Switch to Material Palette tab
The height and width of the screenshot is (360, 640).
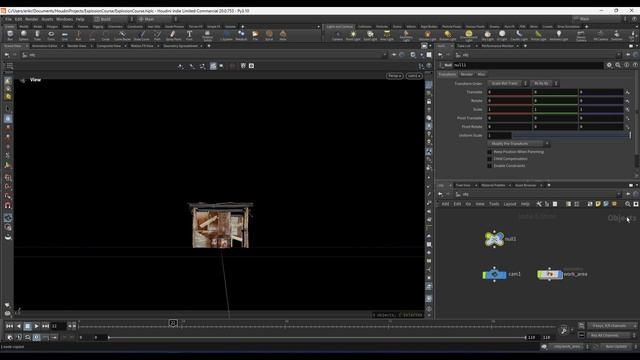(493, 185)
